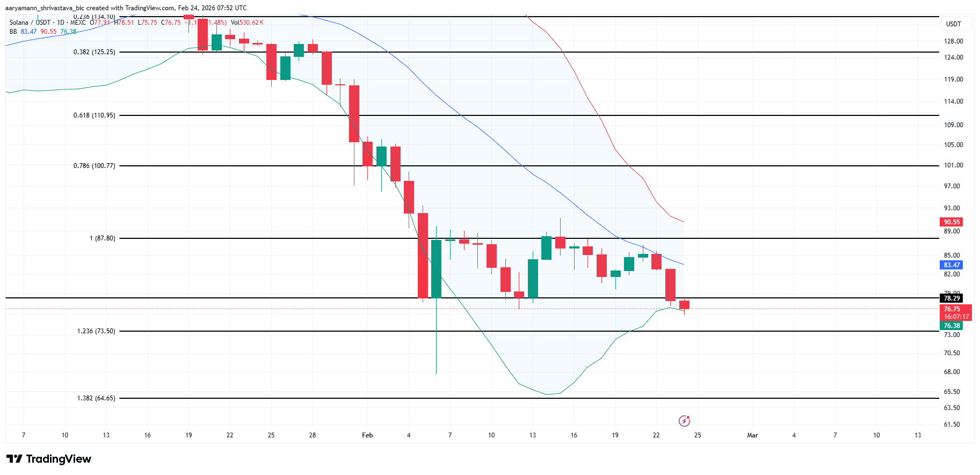Click the 0.786 (100.77) Fibonacci label
The height and width of the screenshot is (475, 980).
(x=95, y=166)
